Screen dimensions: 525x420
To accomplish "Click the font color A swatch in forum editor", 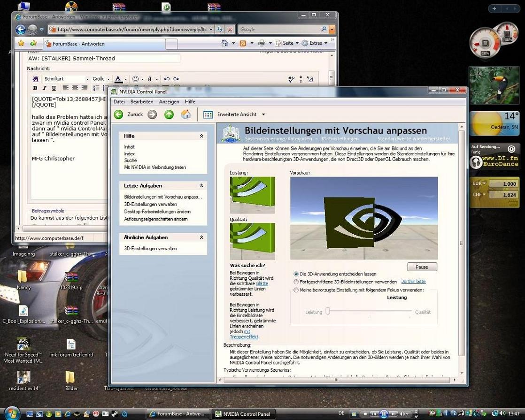I will pyautogui.click(x=118, y=79).
